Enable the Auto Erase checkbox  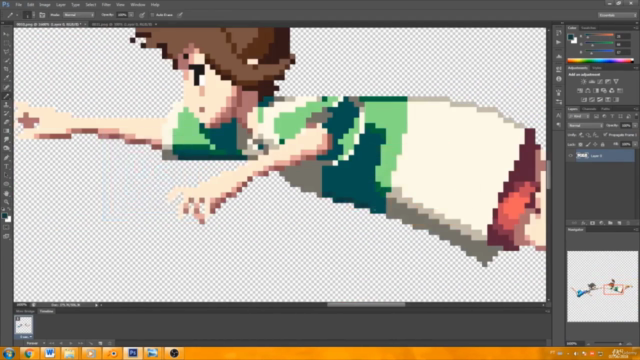point(152,15)
